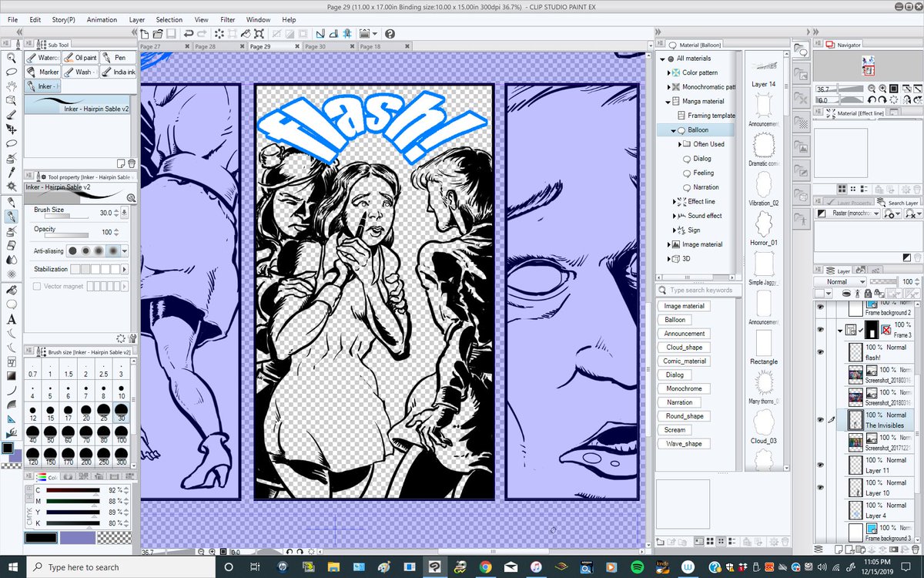Viewport: 924px width, 578px height.
Task: Select the first anti-aliasing option (none)
Action: 73,250
